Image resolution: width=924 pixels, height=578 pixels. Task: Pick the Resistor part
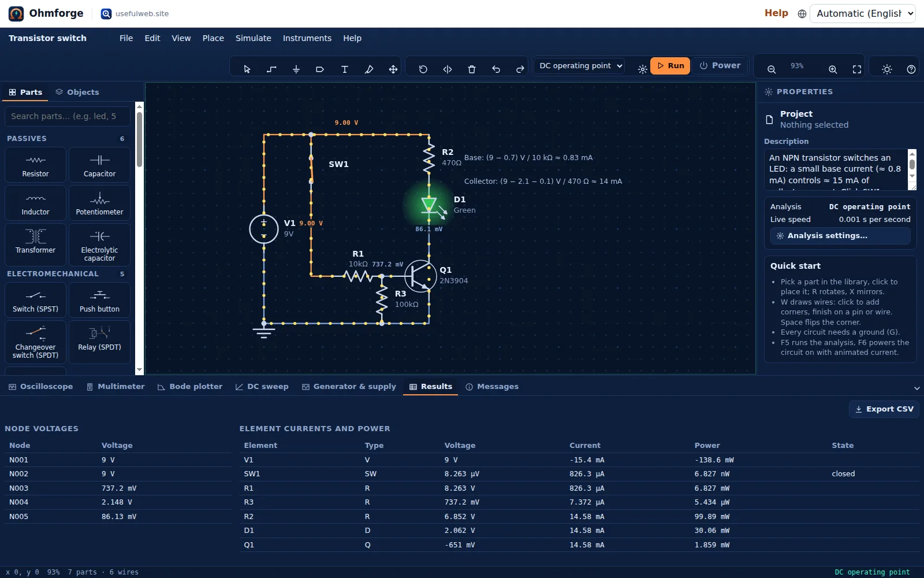click(35, 165)
